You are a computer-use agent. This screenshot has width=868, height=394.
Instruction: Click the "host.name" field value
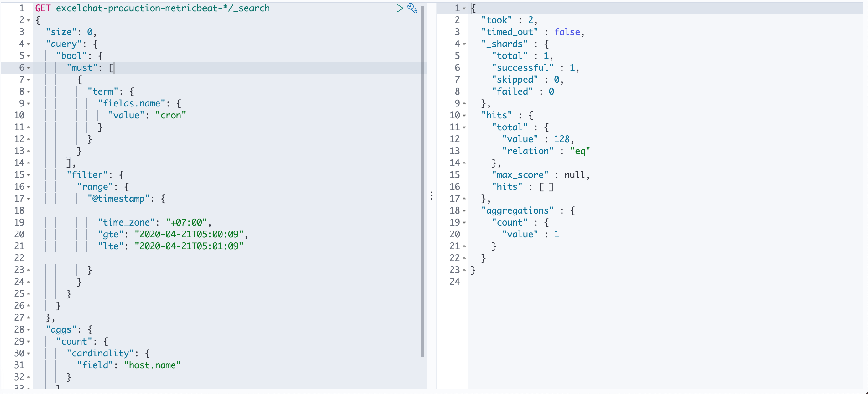152,365
